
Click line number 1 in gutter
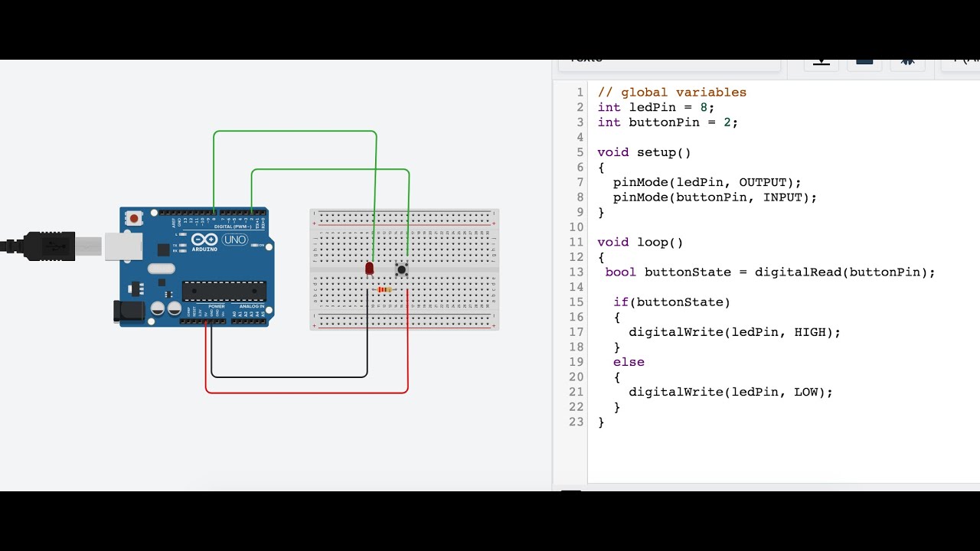click(580, 93)
